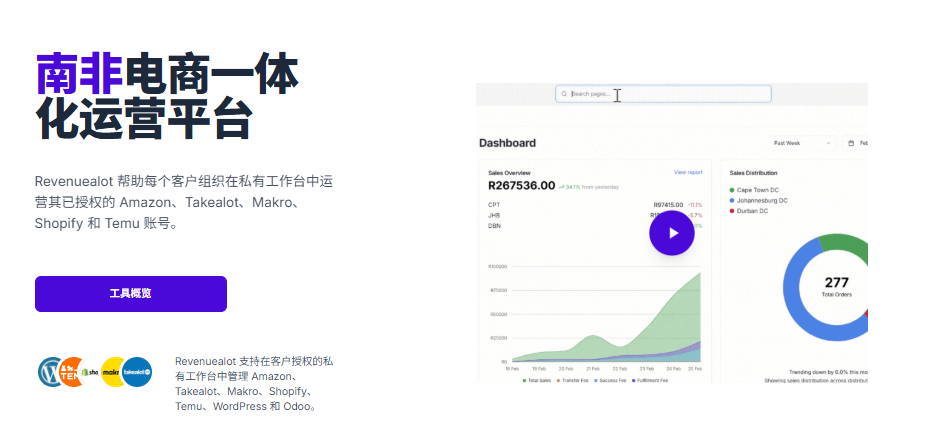Click the orange Temu logo icon
Screen dimensions: 939x440
pyautogui.click(x=71, y=372)
